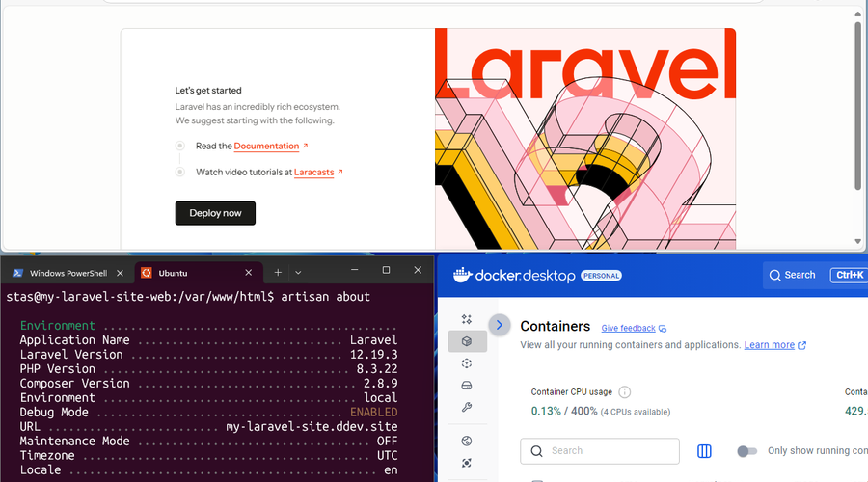This screenshot has width=868, height=482.
Task: Expand the Docker sidebar with the chevron button
Action: (x=500, y=325)
